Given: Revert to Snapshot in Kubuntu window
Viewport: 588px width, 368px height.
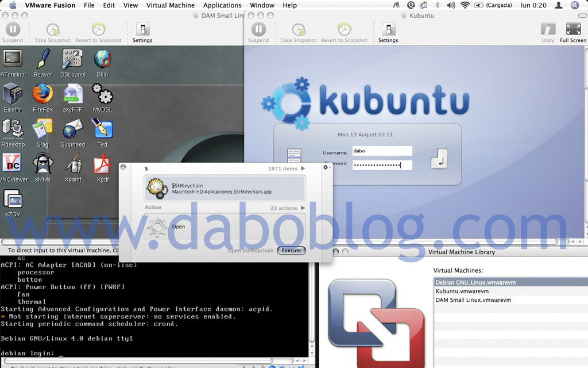Looking at the screenshot, I should tap(345, 33).
